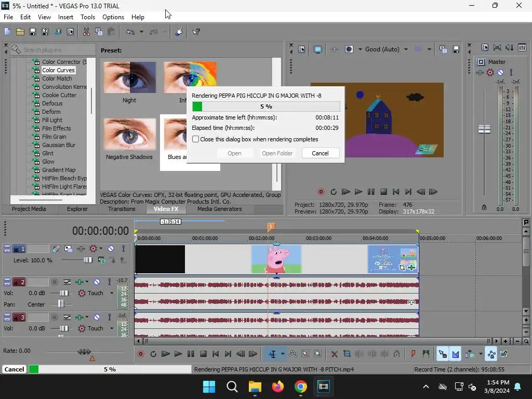Toggle Mute on the Master bus
This screenshot has height=399, width=532.
click(500, 72)
